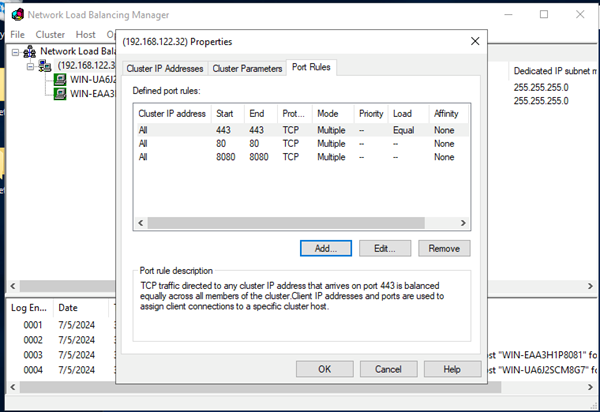This screenshot has height=412, width=600.
Task: Click the 'None' affinity in 80 row
Action: pos(444,143)
